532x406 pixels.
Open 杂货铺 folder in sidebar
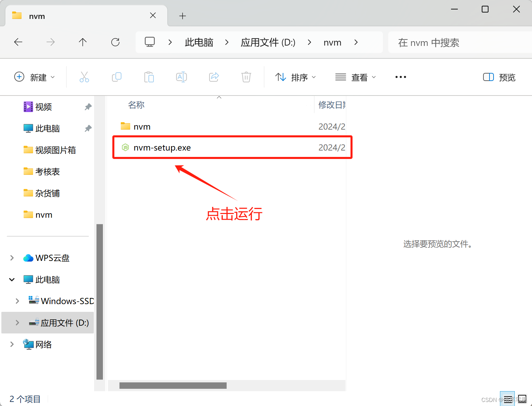pyautogui.click(x=47, y=193)
